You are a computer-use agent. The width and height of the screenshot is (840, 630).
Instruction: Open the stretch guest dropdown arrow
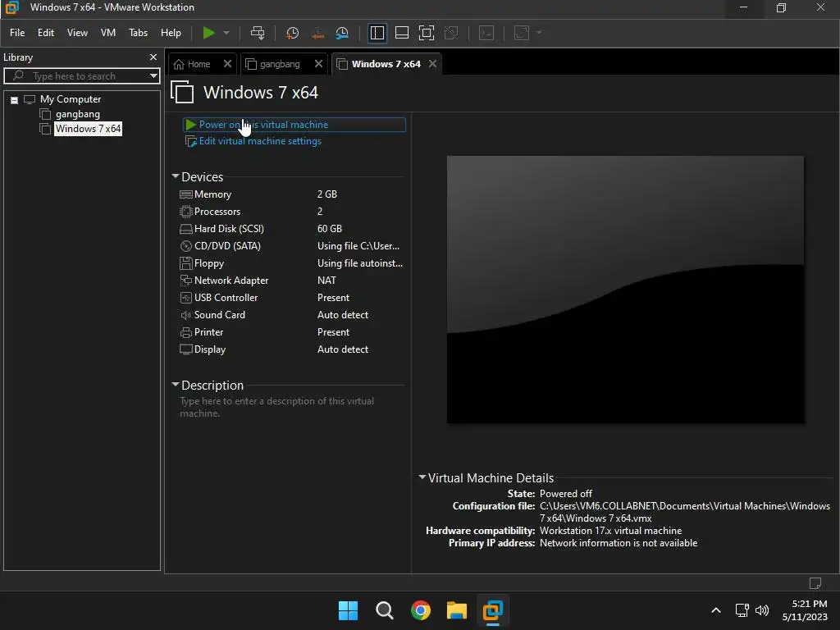(x=539, y=33)
